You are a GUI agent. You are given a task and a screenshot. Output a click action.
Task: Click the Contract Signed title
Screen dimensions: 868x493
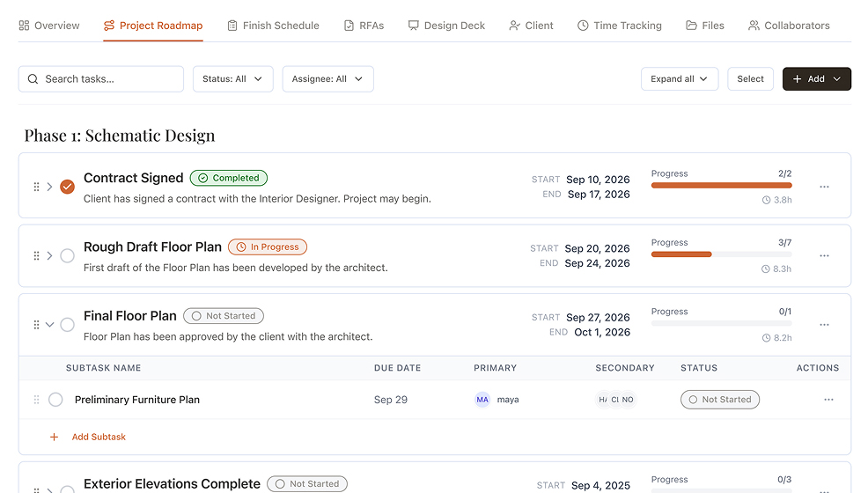coord(134,178)
